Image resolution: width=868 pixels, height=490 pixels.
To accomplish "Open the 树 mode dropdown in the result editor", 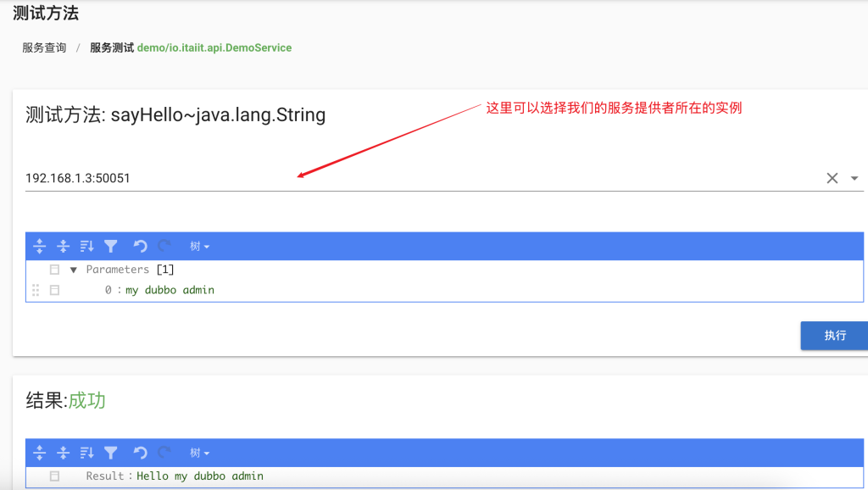I will (199, 453).
